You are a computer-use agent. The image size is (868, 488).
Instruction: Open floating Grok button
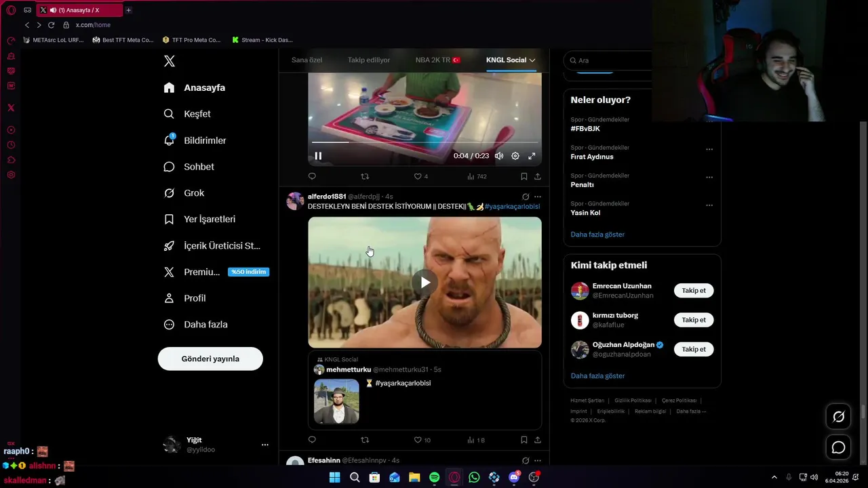coord(839,417)
